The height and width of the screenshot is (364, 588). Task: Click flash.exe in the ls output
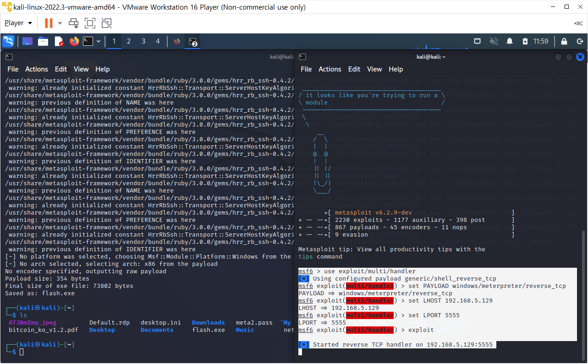tap(209, 330)
